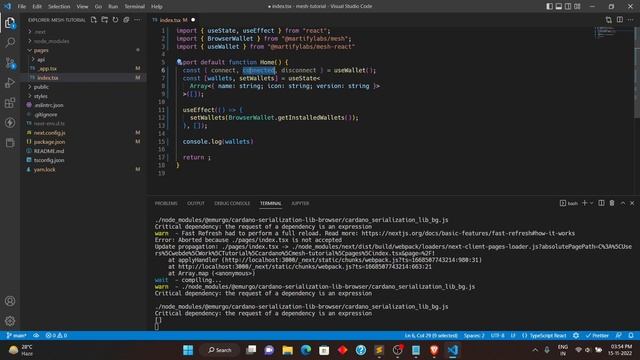The height and width of the screenshot is (360, 640).
Task: Create a new file in Explorer
Action: pos(94,20)
